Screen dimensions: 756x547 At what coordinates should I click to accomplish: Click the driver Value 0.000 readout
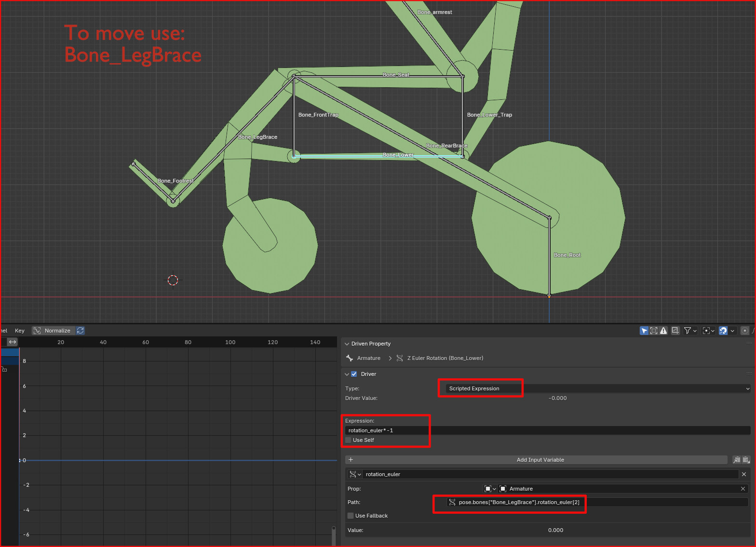pos(555,530)
